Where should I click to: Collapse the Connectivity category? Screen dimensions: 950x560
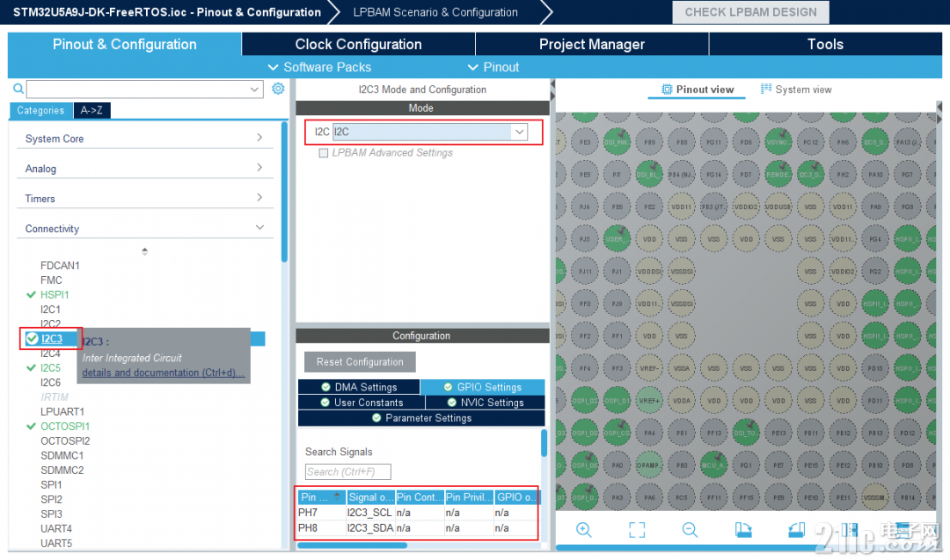coord(145,229)
